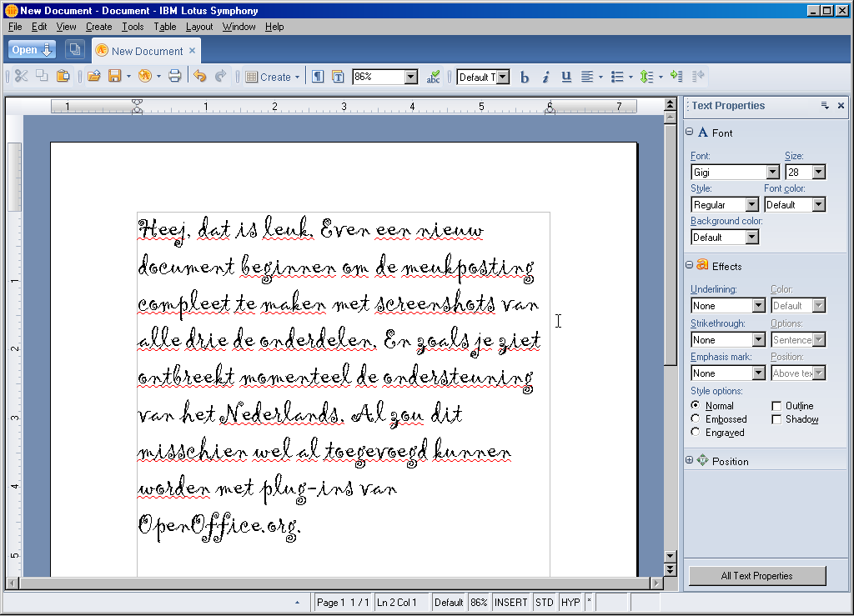Toggle italic formatting

click(x=545, y=78)
